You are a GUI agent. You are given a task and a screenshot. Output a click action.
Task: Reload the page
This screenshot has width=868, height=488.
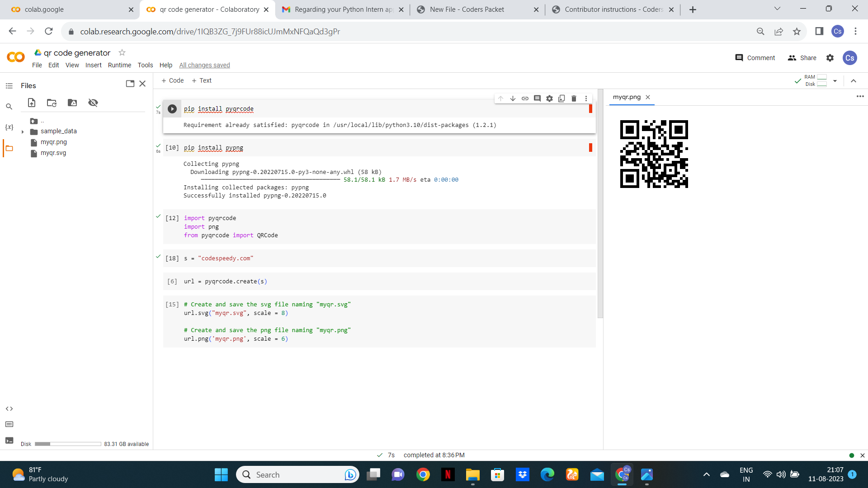coord(49,31)
